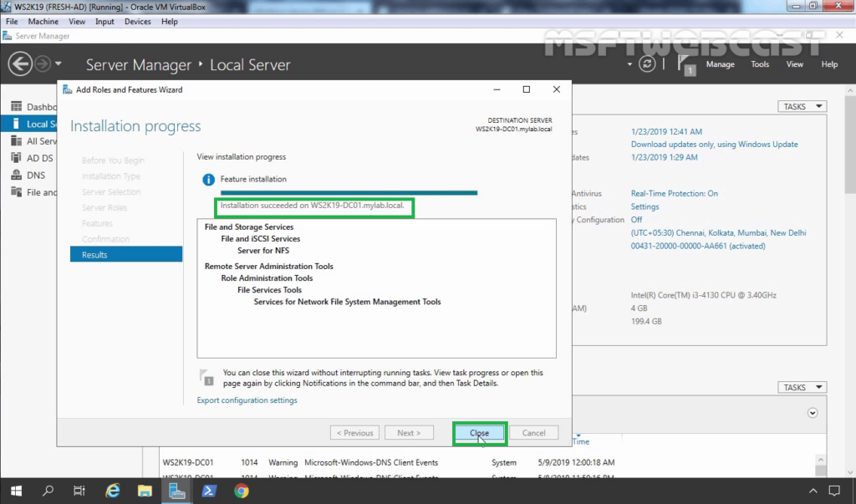Open lower TASKS dropdown in Events
This screenshot has height=504, width=856.
pos(802,387)
